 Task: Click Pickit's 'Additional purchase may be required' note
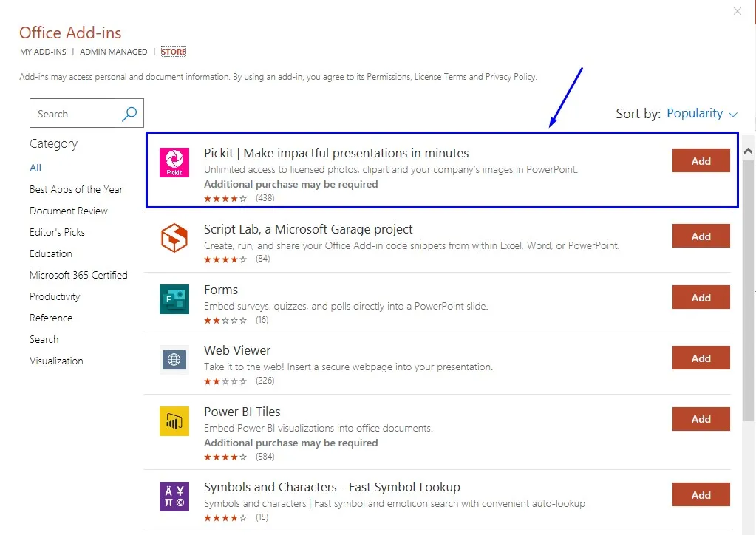(290, 184)
